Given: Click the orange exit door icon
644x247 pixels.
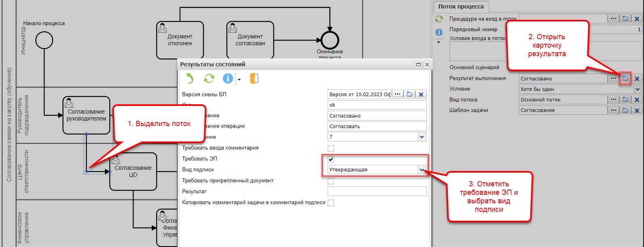Looking at the screenshot, I should click(x=254, y=78).
